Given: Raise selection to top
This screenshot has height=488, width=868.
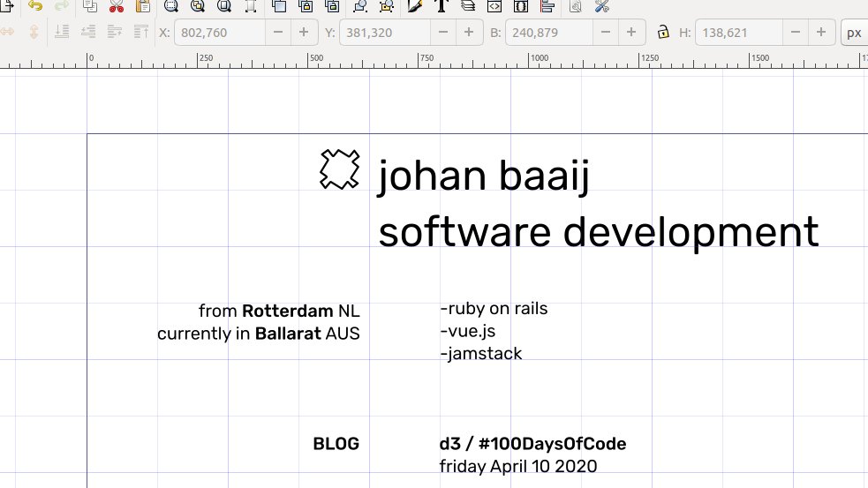Looking at the screenshot, I should 141,32.
